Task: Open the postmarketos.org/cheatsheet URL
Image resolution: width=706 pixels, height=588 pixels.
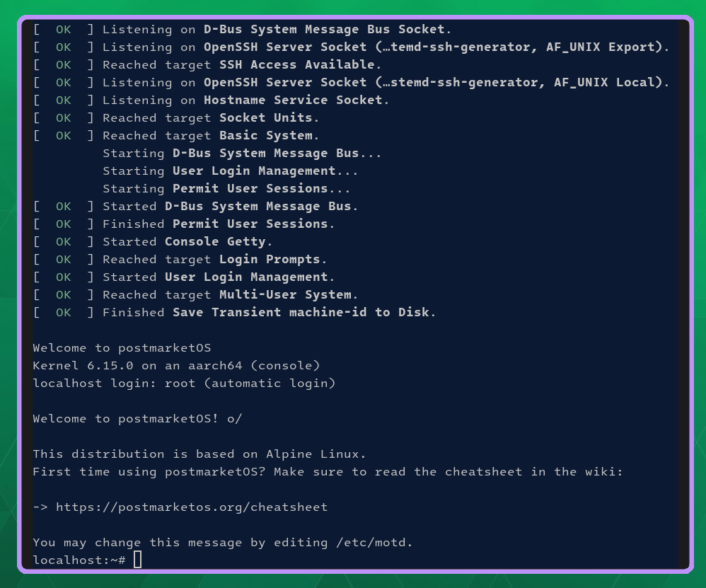Action: (192, 507)
